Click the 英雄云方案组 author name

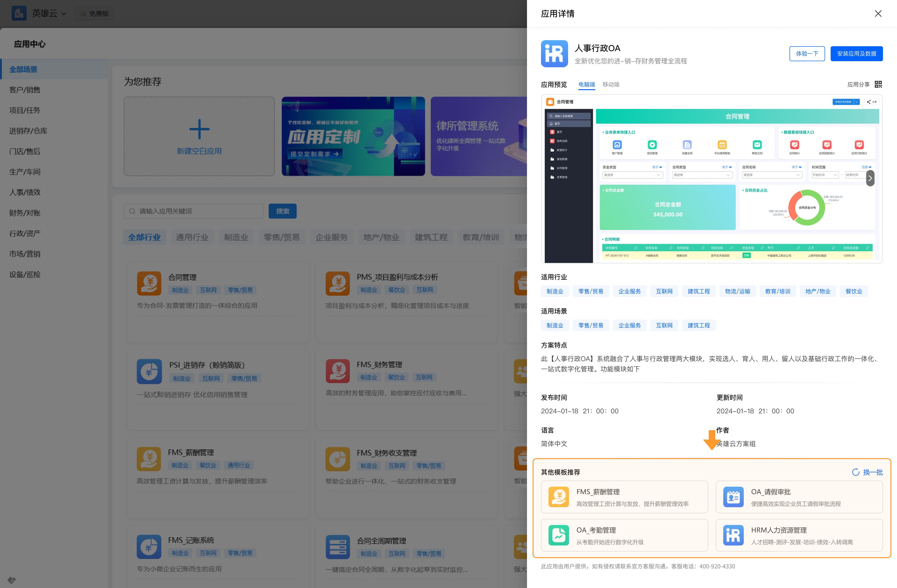point(736,444)
